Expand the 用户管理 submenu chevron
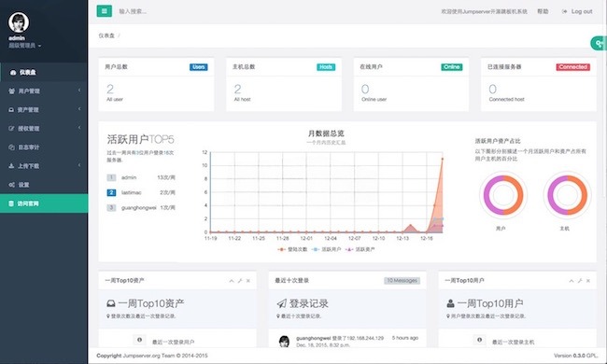The image size is (607, 364). click(x=79, y=91)
